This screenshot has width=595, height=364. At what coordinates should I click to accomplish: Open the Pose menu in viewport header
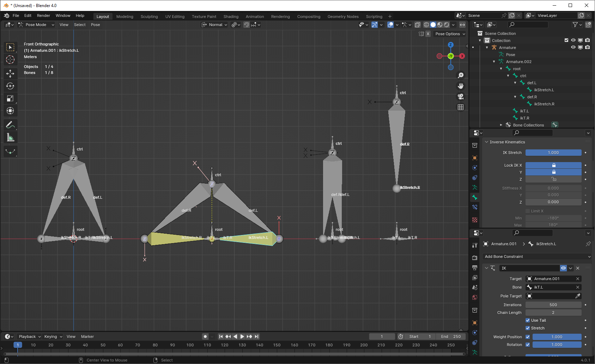click(95, 25)
